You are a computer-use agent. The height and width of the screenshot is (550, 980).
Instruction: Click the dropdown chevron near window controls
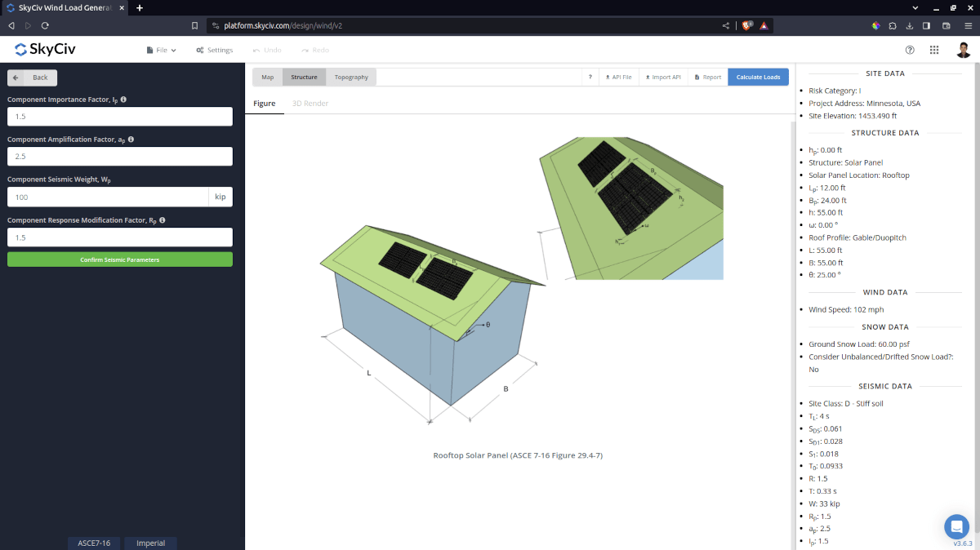click(915, 8)
